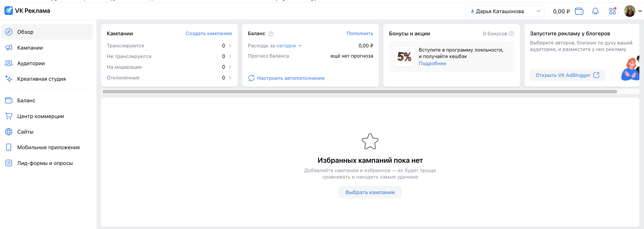Open Центр коммерции in sidebar
Screen dimensions: 644x229
click(47, 116)
